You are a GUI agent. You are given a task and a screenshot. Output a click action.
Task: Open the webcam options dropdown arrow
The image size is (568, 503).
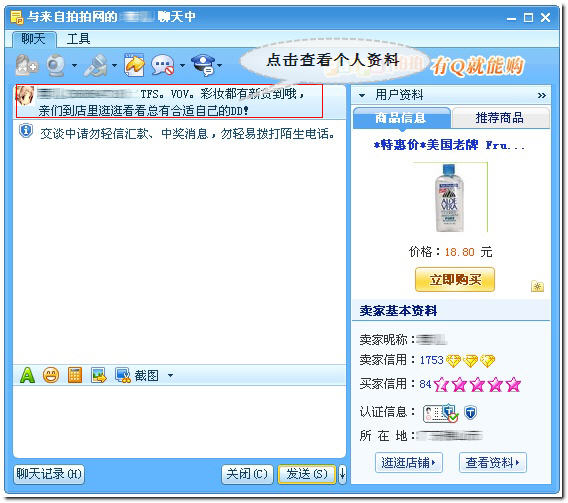coord(74,66)
